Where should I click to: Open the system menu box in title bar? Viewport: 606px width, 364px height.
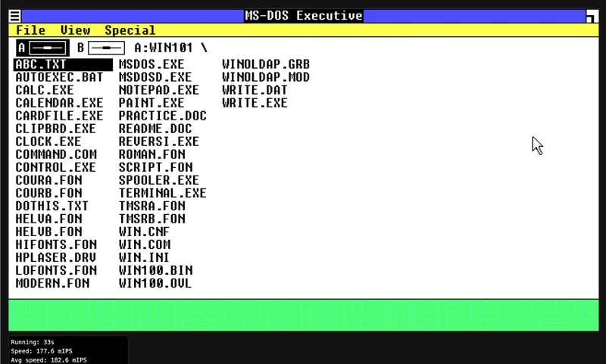tap(14, 15)
